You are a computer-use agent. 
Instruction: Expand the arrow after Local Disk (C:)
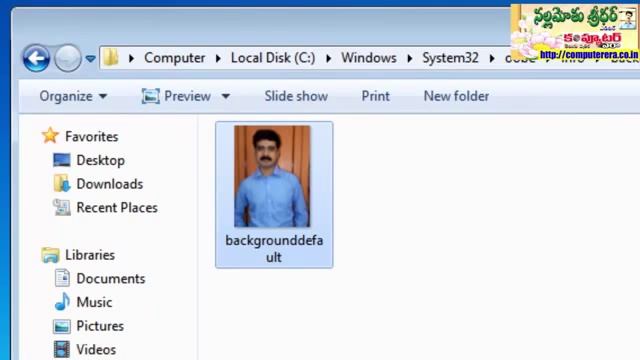[x=328, y=58]
